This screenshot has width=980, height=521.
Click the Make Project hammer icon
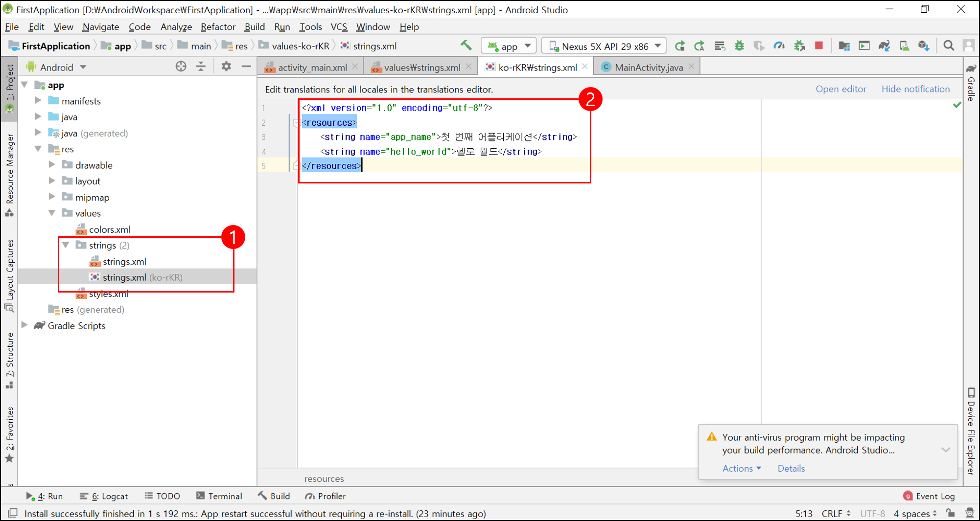tap(466, 46)
